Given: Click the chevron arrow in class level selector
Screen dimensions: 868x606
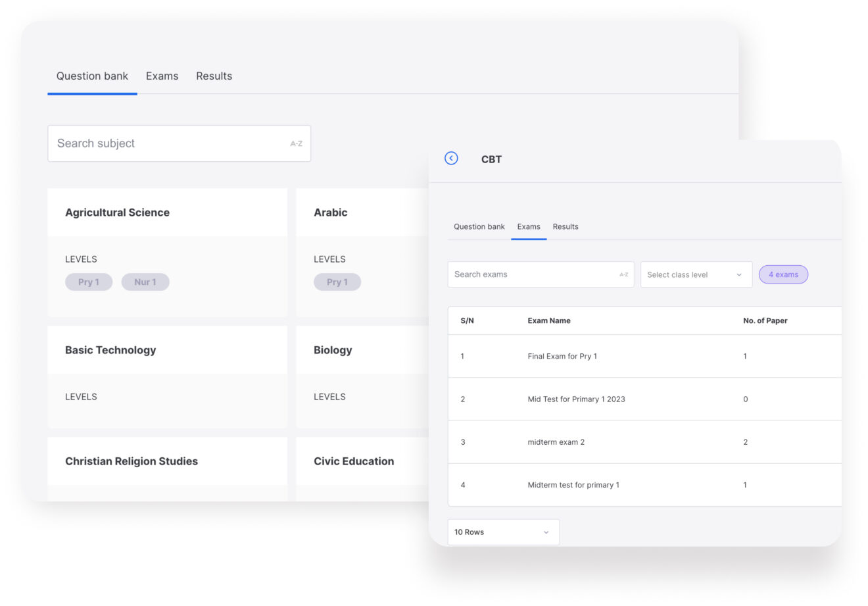Looking at the screenshot, I should pos(739,274).
